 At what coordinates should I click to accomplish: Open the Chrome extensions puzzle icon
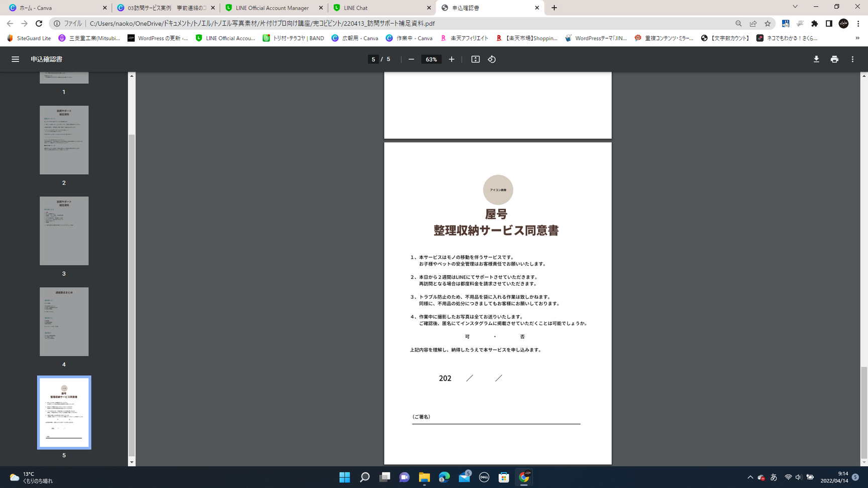(814, 24)
